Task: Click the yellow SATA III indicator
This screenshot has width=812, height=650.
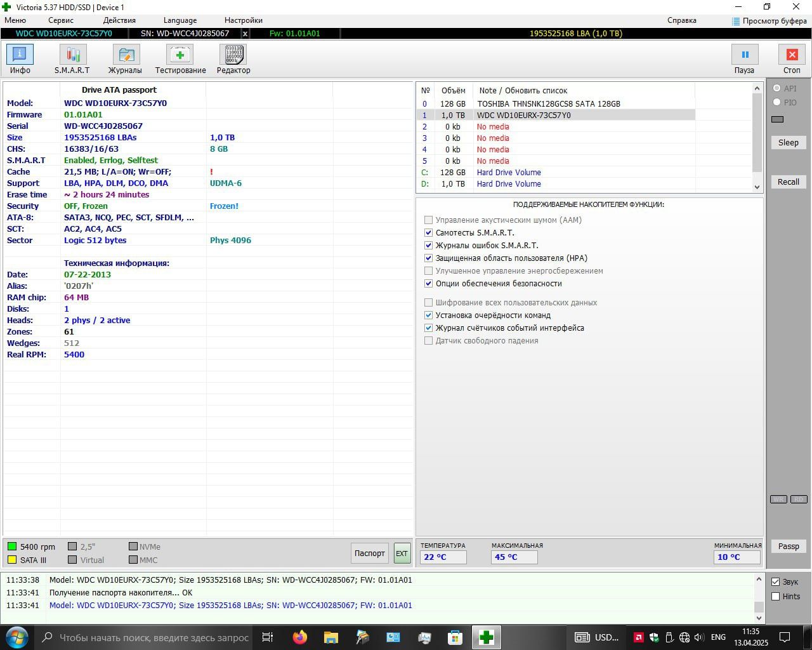Action: pos(12,560)
